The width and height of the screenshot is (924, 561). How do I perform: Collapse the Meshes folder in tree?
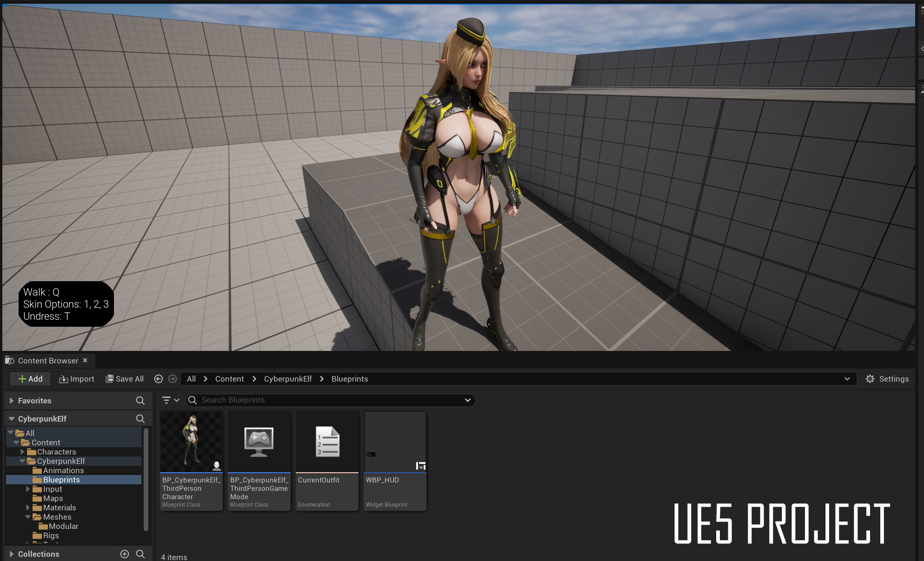[28, 517]
